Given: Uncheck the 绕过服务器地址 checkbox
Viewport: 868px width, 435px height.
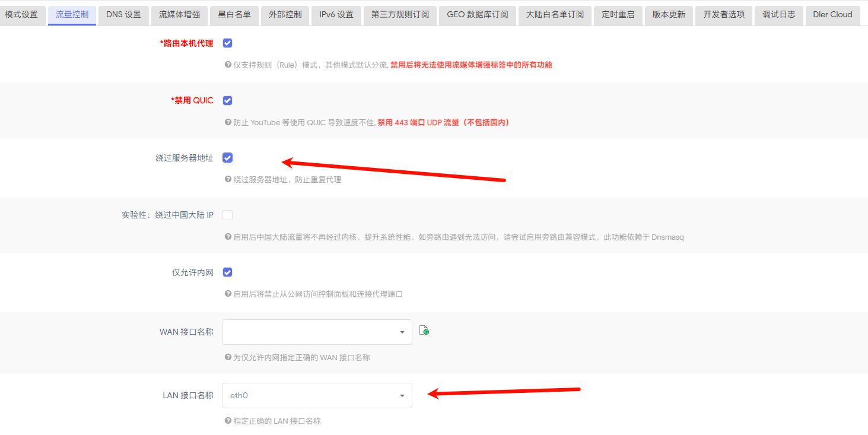Looking at the screenshot, I should pos(227,158).
